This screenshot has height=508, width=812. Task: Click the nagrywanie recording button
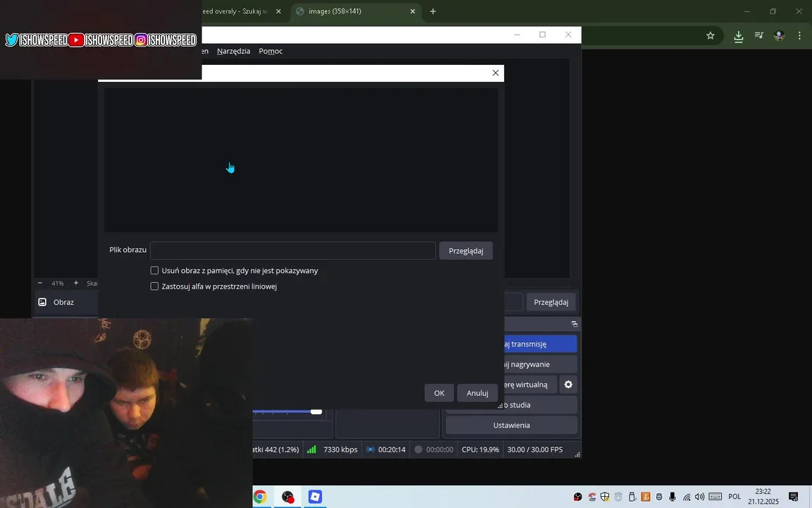tap(540, 364)
